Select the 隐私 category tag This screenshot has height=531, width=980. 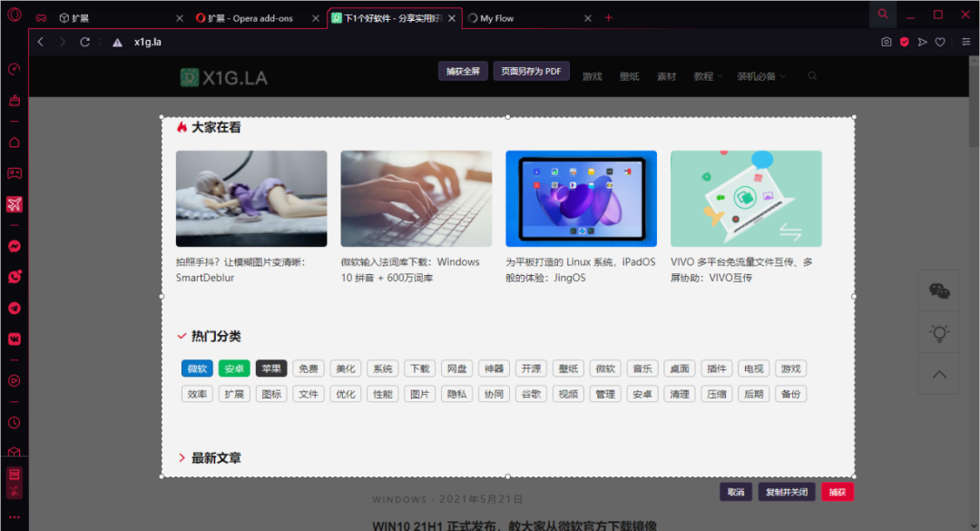(456, 394)
